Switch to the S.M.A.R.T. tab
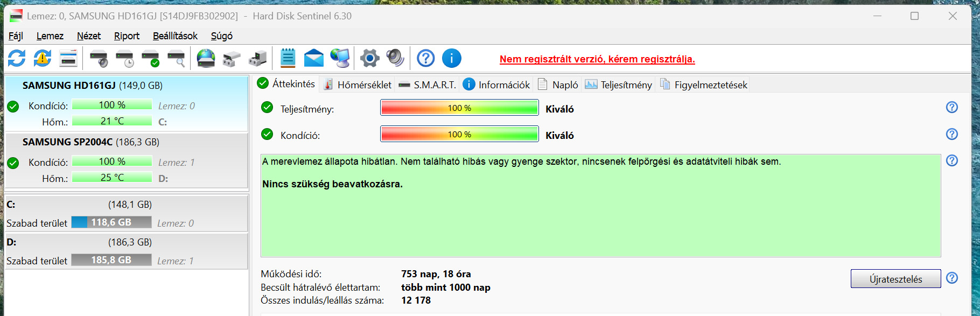The height and width of the screenshot is (316, 980). pyautogui.click(x=427, y=85)
